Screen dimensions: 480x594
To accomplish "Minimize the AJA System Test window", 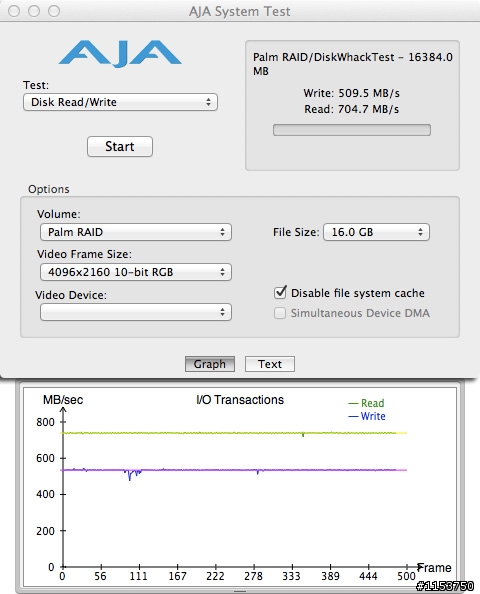I will point(34,11).
